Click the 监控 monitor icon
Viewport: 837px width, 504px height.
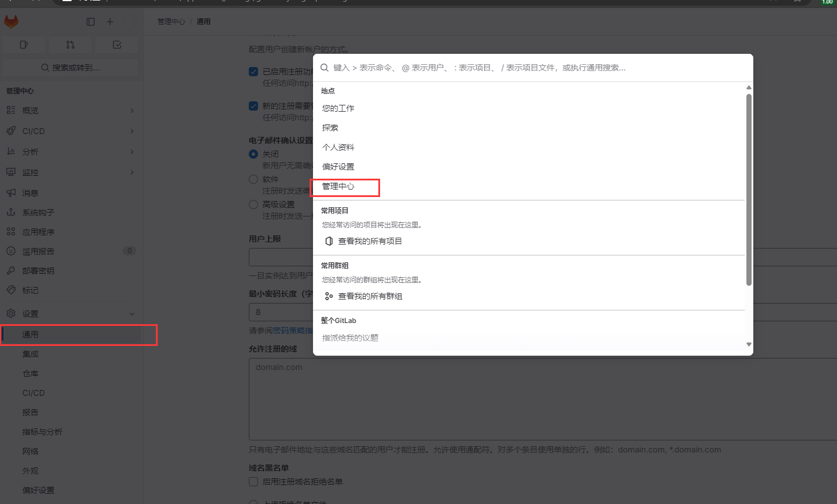coord(11,172)
